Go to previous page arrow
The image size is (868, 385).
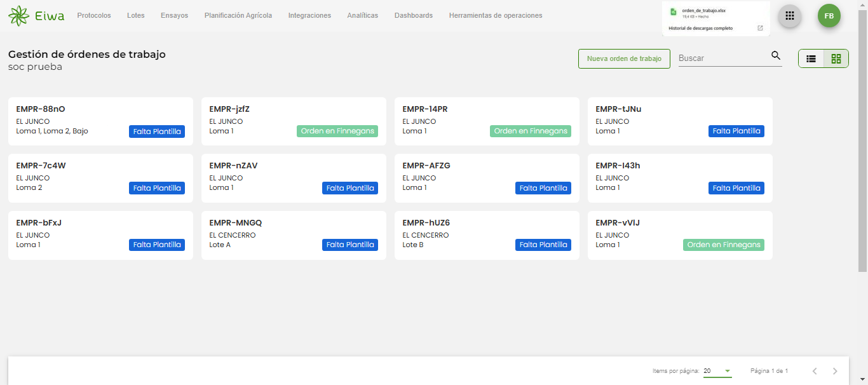point(815,371)
